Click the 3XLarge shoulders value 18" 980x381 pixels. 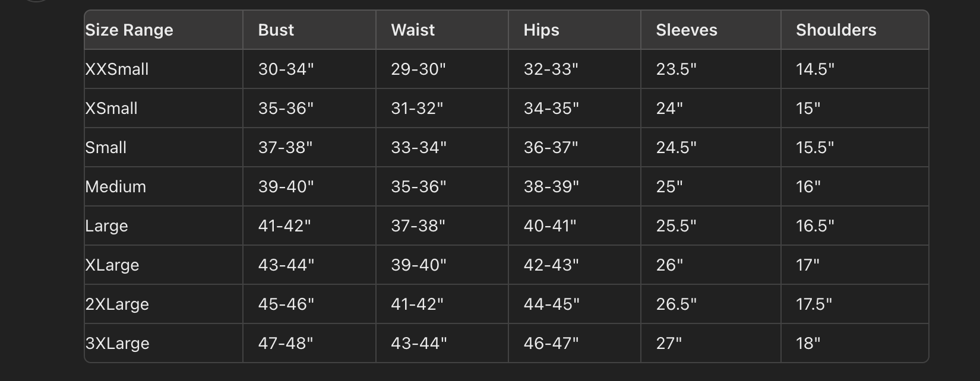point(808,344)
